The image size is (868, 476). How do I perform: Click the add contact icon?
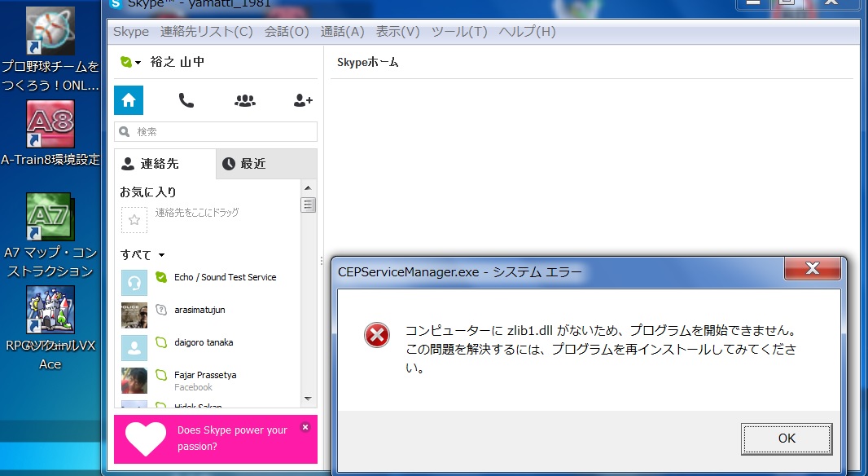(x=303, y=100)
